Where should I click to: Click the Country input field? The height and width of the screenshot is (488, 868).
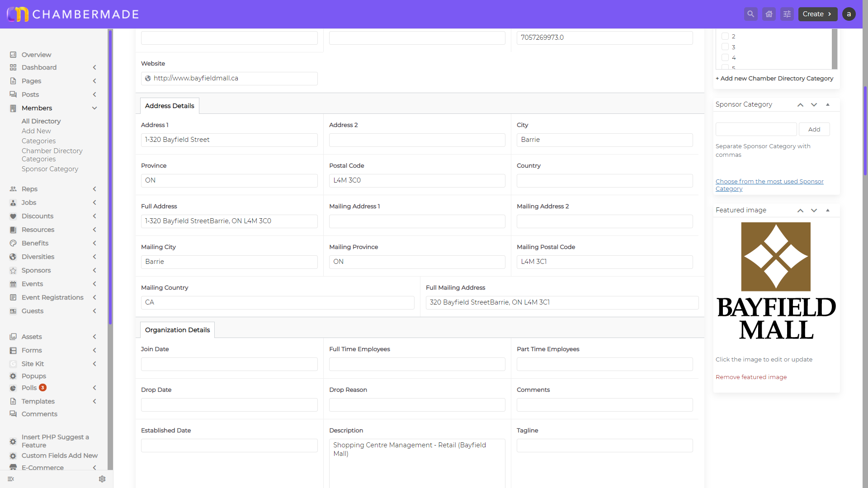coord(604,180)
